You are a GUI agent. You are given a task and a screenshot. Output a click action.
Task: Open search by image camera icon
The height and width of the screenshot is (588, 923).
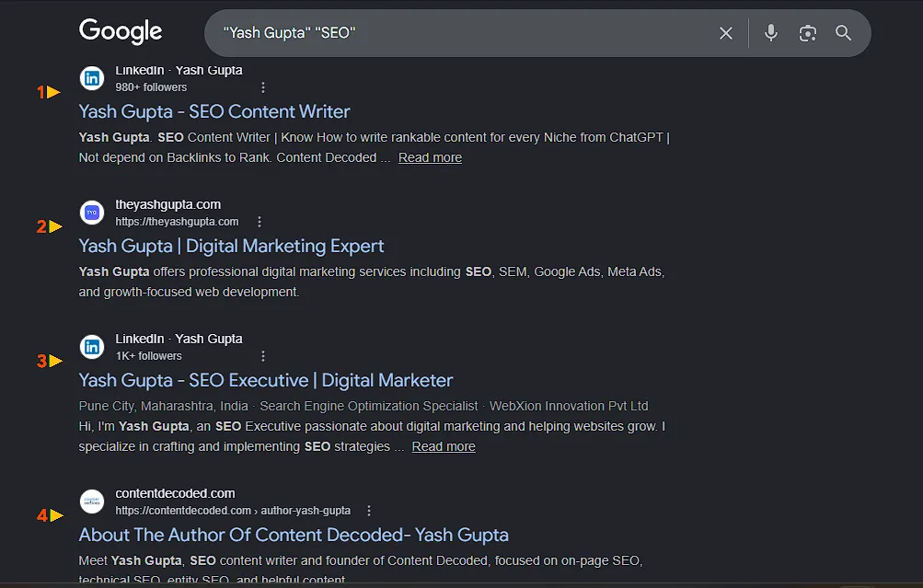[808, 33]
